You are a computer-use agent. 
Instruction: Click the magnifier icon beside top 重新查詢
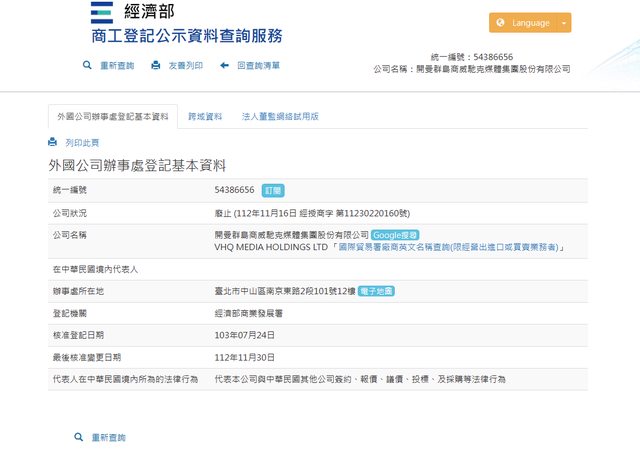click(x=88, y=65)
